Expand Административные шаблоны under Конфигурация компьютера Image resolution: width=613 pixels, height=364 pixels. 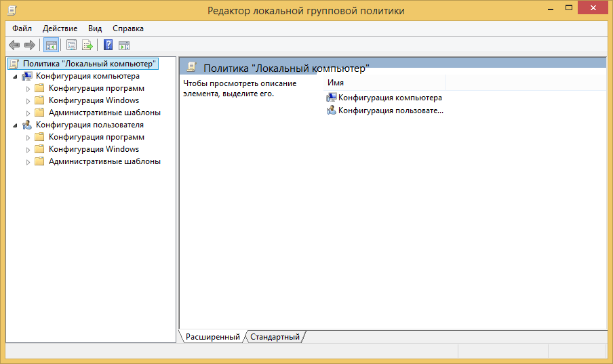pos(28,113)
